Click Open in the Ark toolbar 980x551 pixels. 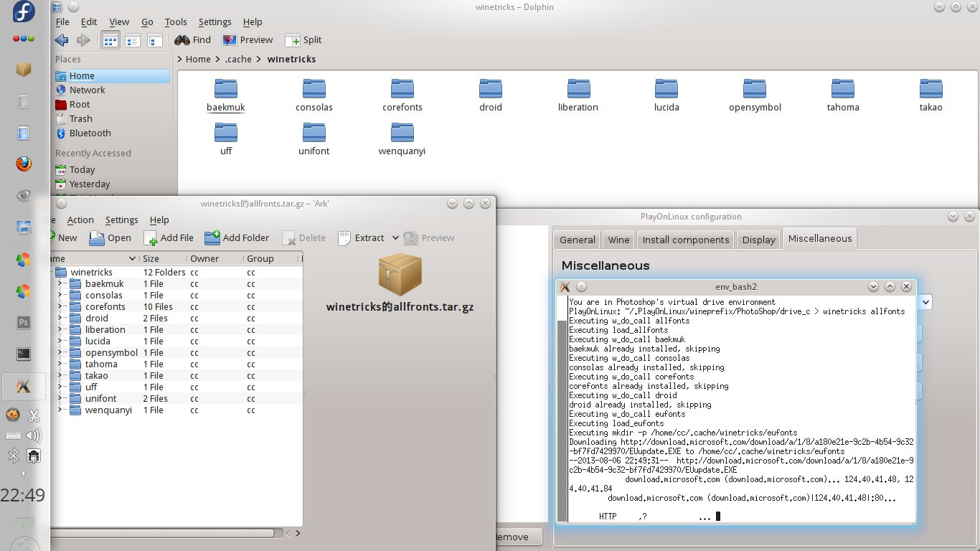[x=110, y=237]
